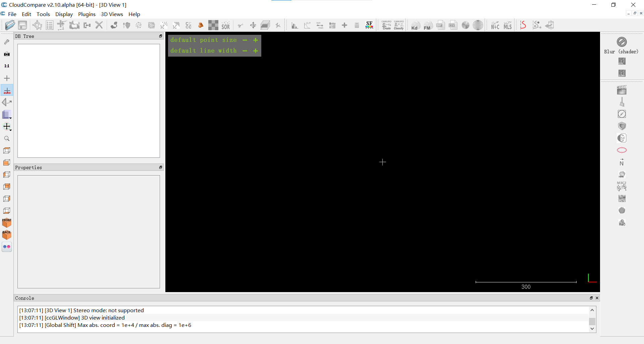
Task: Expand the view mode cube dropdown
Action: pos(11,118)
